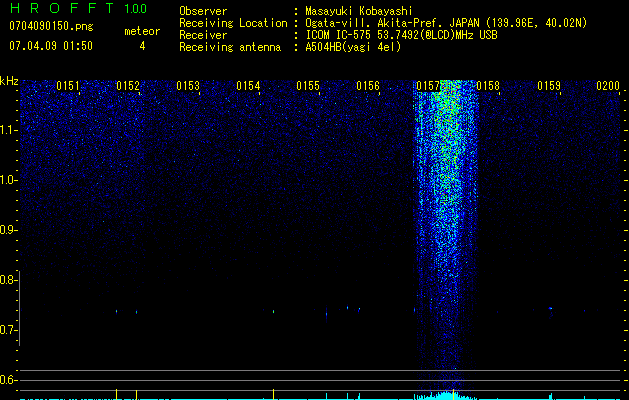Click the 0.9 frequency axis label
Viewport: 629px width, 400px height.
tap(7, 230)
